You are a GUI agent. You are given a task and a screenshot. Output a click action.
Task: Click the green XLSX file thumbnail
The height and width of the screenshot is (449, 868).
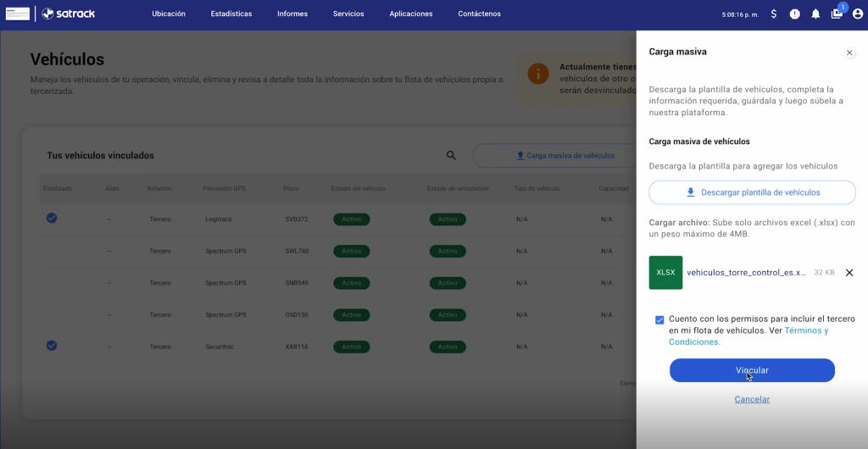pyautogui.click(x=665, y=273)
